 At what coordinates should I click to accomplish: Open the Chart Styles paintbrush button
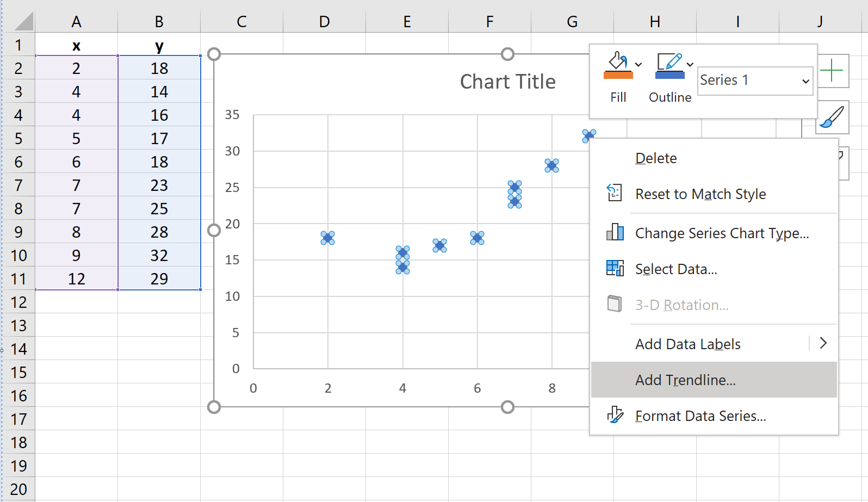coord(832,117)
